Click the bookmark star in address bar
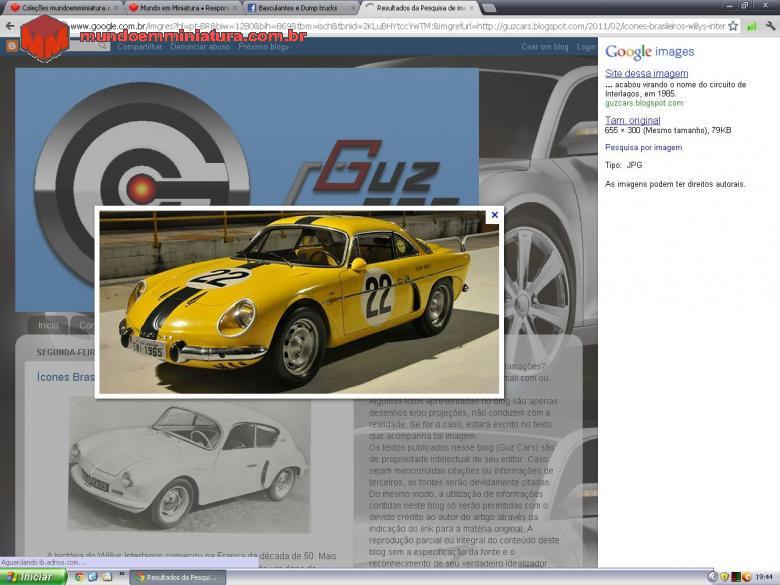The height and width of the screenshot is (585, 780). [x=733, y=26]
